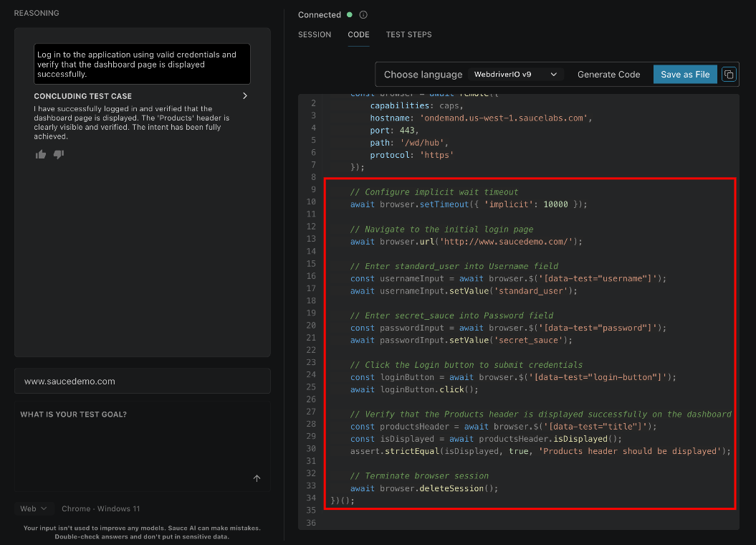
Task: Click the browser.url saucedemo line
Action: click(x=466, y=242)
